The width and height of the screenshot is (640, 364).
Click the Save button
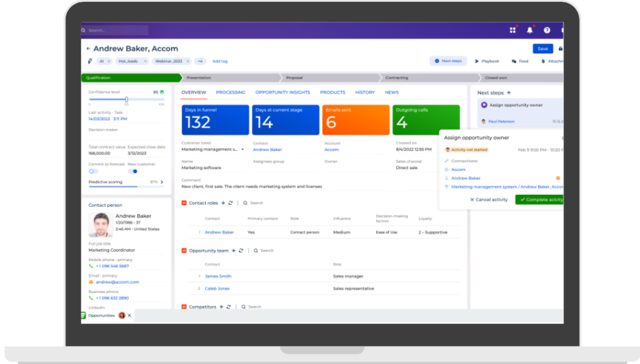click(542, 49)
